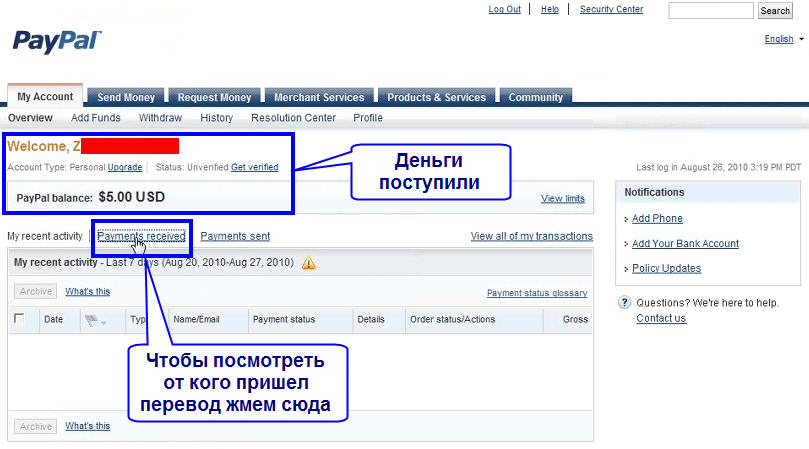Select the My recent activity filter
The image size is (809, 449).
45,236
